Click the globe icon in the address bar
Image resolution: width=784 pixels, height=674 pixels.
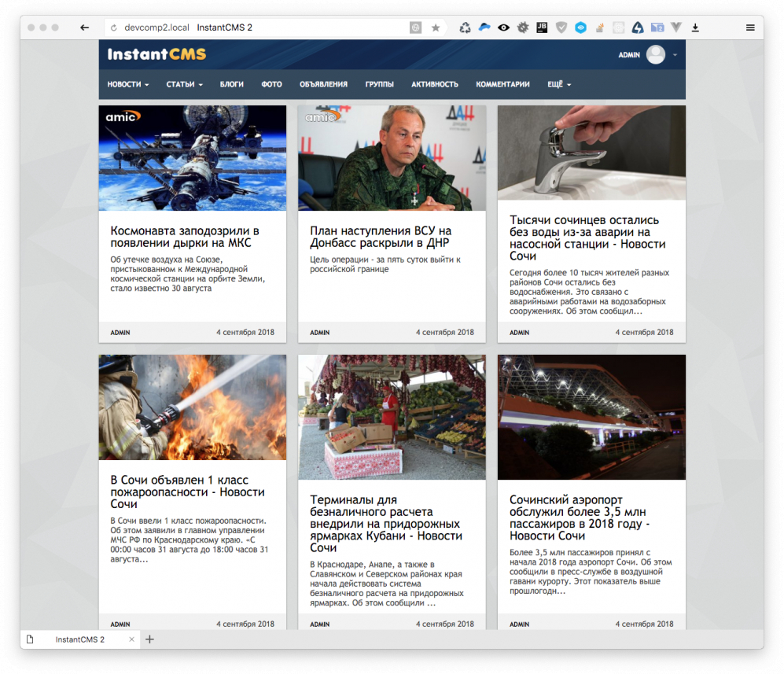coord(415,28)
